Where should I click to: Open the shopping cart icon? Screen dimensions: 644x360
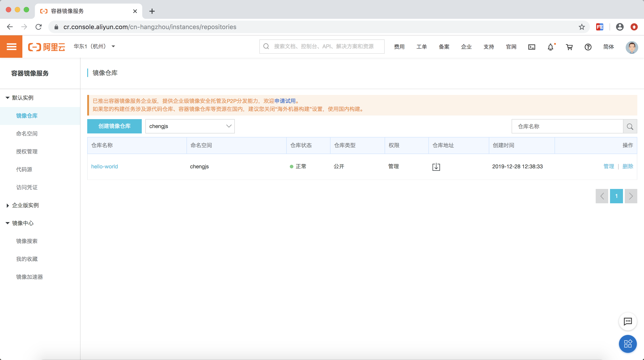click(569, 47)
